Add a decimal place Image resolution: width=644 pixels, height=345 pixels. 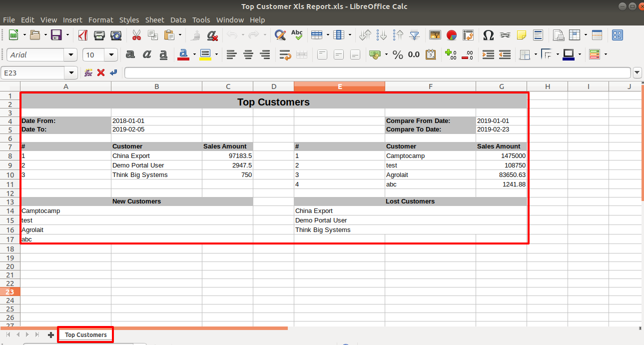[451, 54]
